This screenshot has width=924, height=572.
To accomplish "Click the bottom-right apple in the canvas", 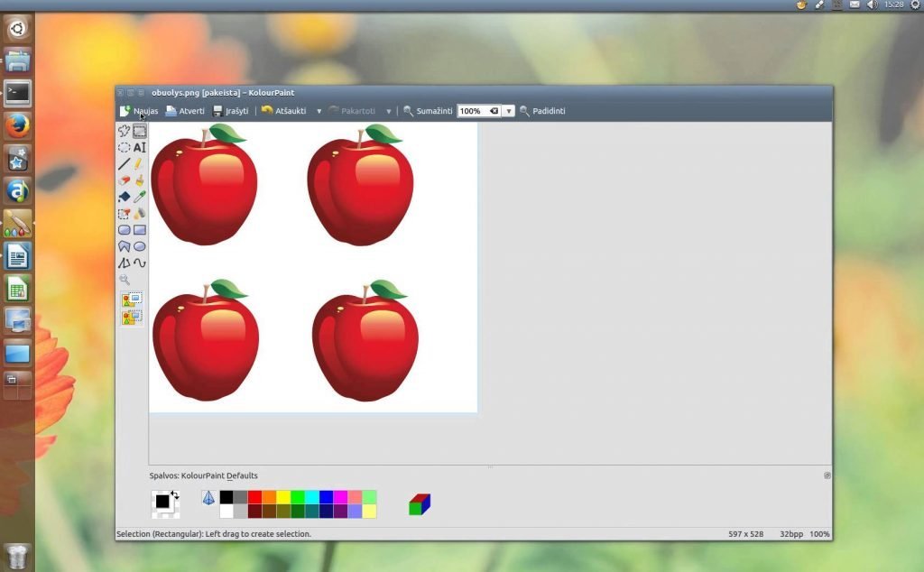I will pyautogui.click(x=365, y=342).
